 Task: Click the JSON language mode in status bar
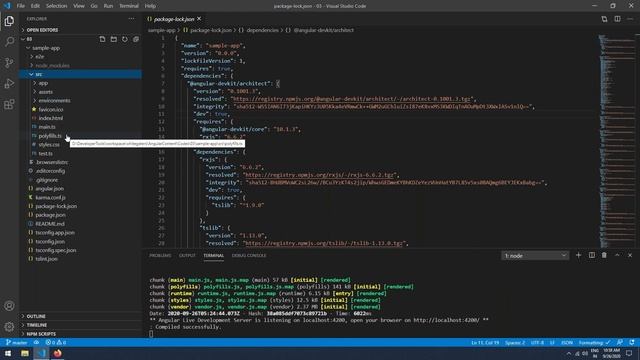click(567, 342)
